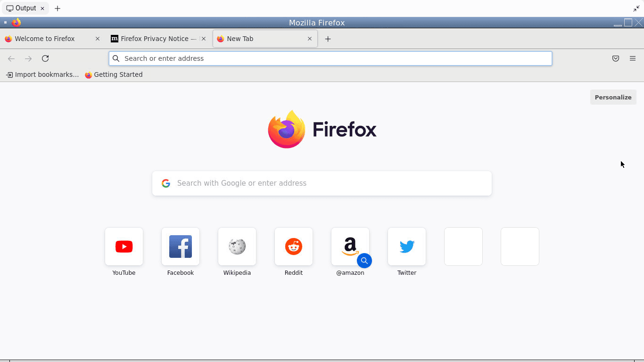
Task: Open the Facebook shortcut tile
Action: pos(181,247)
